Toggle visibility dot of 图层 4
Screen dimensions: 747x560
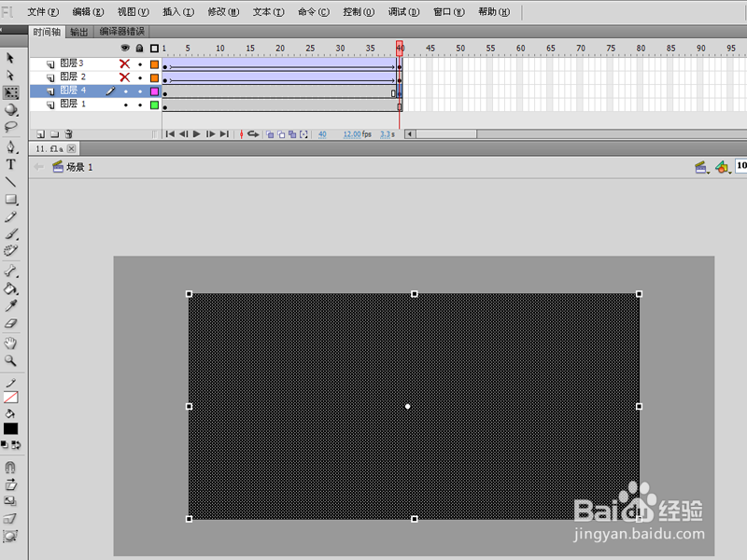pos(126,91)
